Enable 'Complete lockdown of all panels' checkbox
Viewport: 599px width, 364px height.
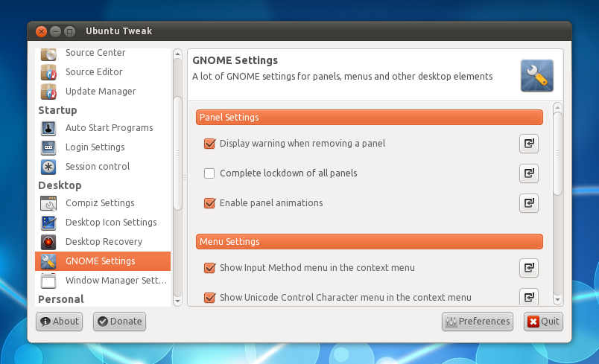[209, 173]
